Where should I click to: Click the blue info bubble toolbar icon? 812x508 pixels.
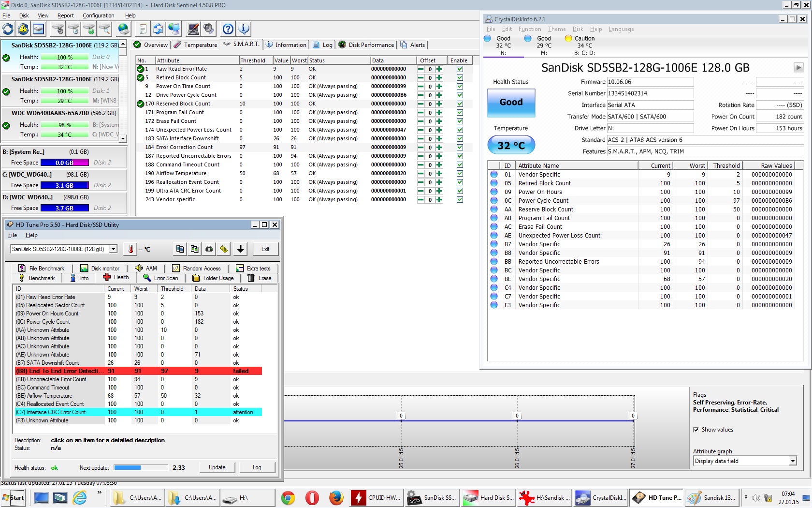coord(244,29)
